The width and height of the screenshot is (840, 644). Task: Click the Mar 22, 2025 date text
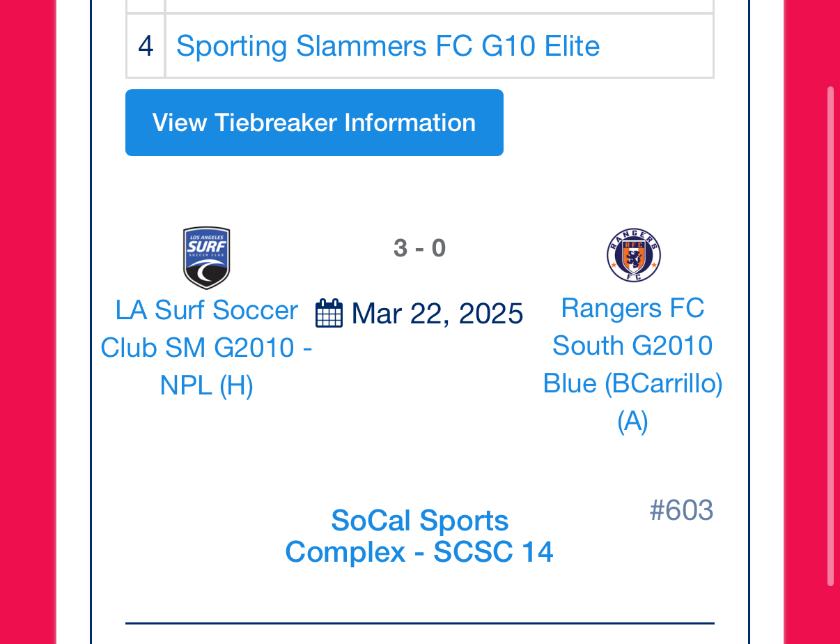437,313
